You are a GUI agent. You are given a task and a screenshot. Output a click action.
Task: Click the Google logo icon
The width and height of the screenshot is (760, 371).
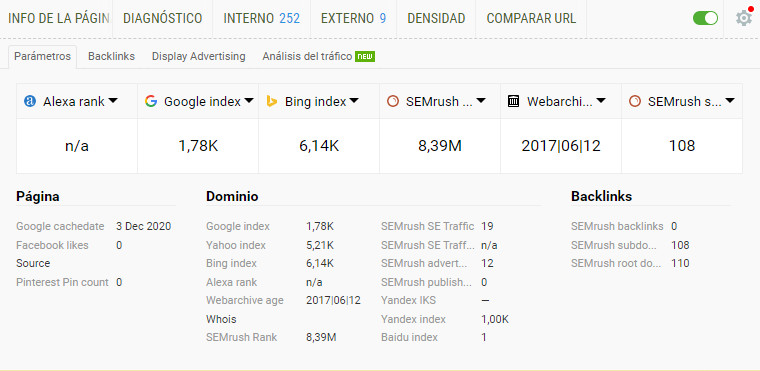point(151,101)
